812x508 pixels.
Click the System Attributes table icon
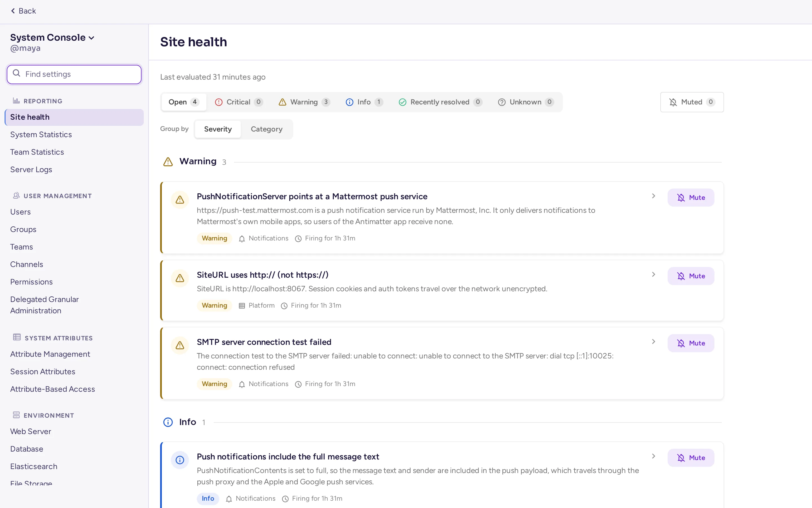point(17,337)
